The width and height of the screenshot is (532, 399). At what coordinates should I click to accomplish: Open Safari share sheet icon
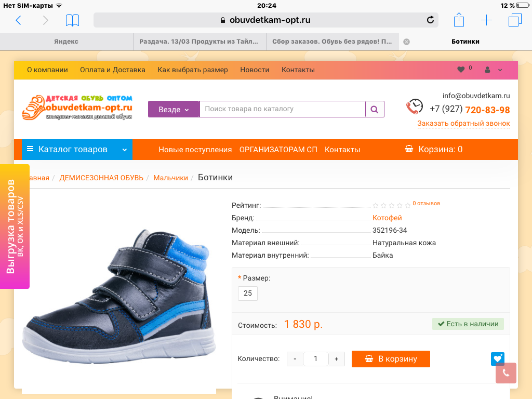coord(459,20)
